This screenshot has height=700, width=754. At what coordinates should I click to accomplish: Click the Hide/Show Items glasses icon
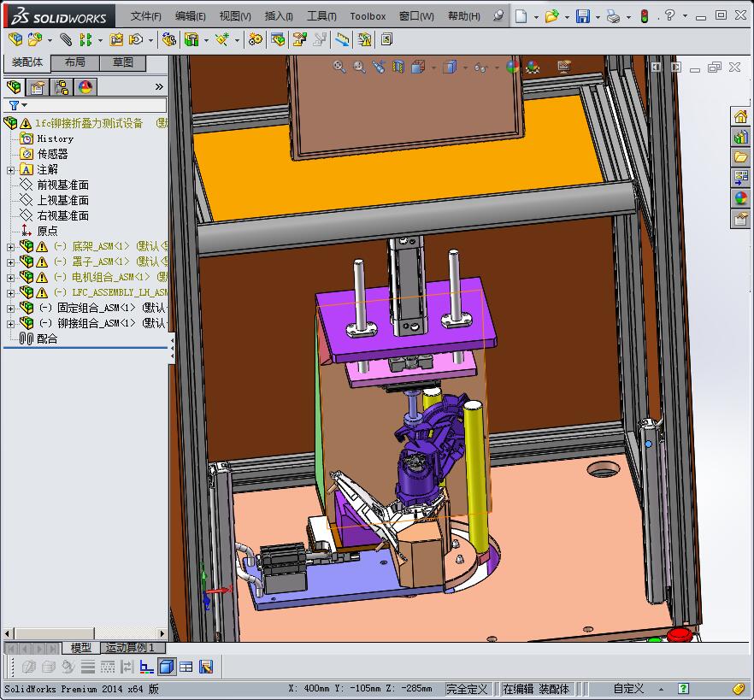point(480,68)
